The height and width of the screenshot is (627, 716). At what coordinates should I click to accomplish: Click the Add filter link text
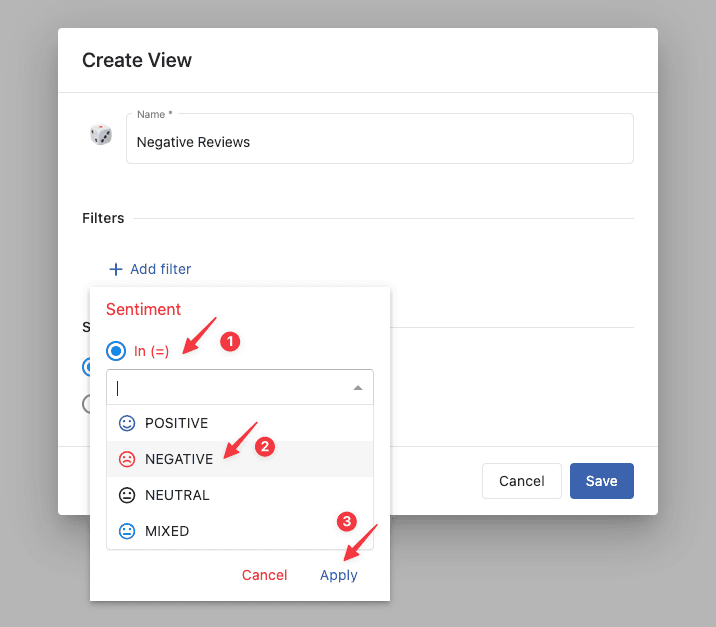pos(160,269)
